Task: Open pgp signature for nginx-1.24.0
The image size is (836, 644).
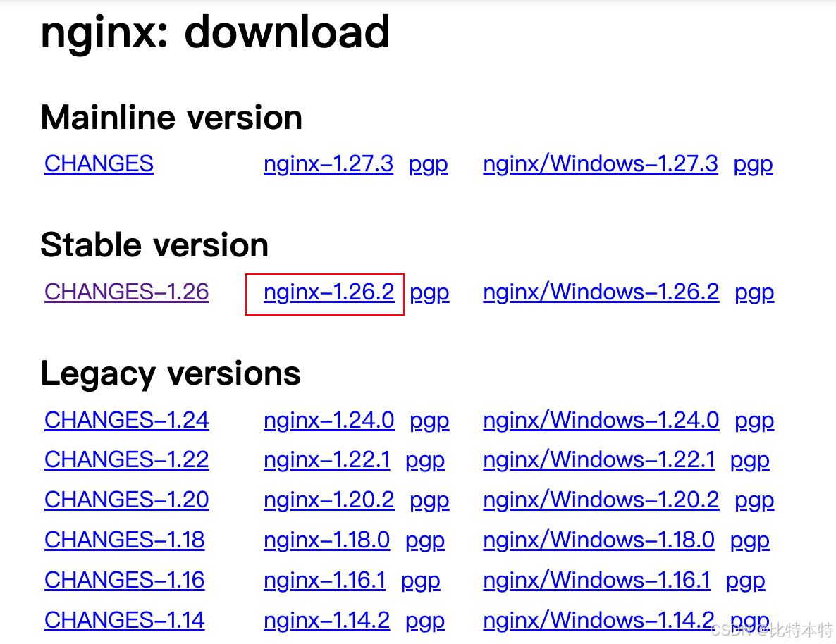Action: point(429,421)
